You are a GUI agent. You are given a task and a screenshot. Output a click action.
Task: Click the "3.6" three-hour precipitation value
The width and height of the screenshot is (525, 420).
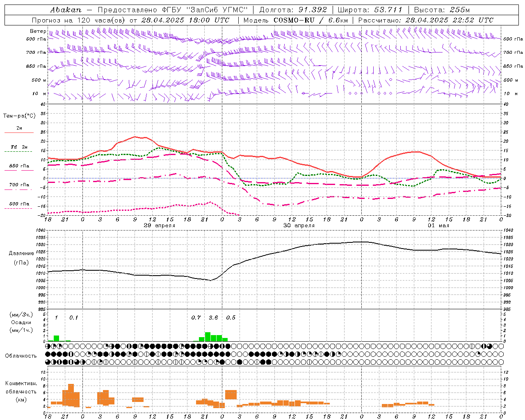tap(213, 317)
